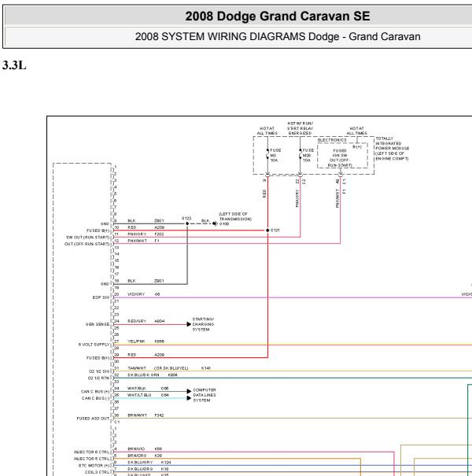The width and height of the screenshot is (472, 476).
Task: Click 'INJECTOR 5 CTRL' pin label
Action: click(x=91, y=459)
